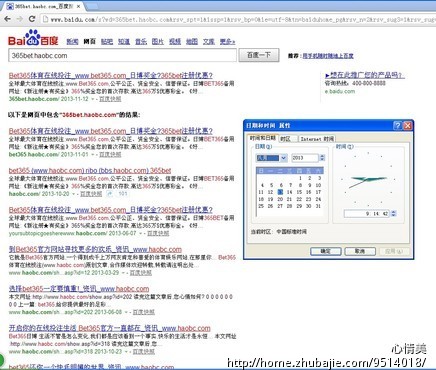Click the help question mark in the date dialog

click(x=397, y=125)
